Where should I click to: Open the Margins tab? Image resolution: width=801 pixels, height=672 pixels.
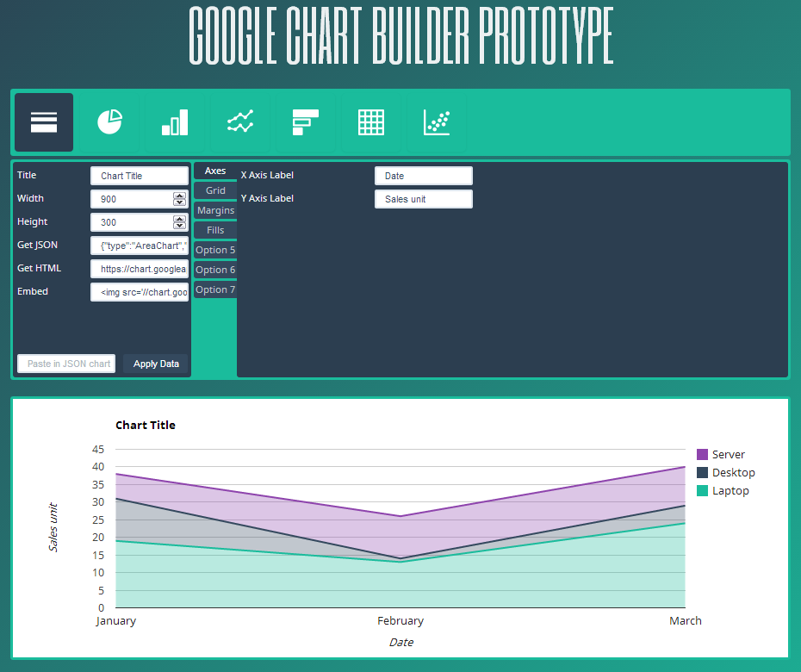click(x=215, y=210)
